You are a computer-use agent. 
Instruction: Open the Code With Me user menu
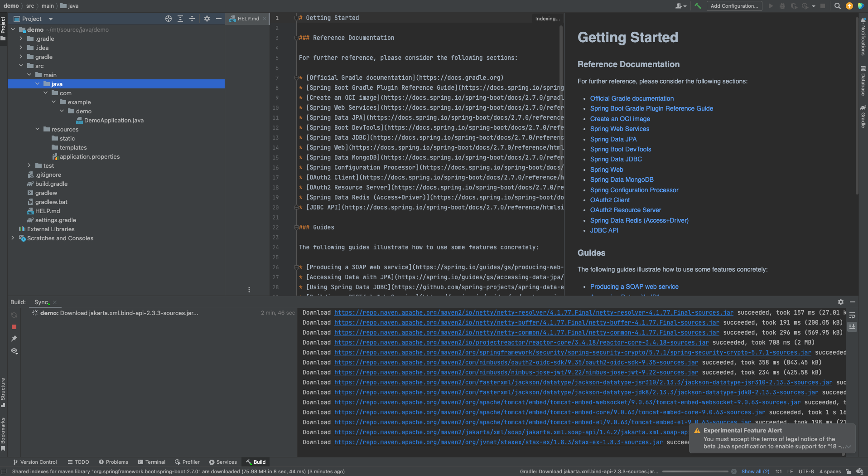(680, 6)
